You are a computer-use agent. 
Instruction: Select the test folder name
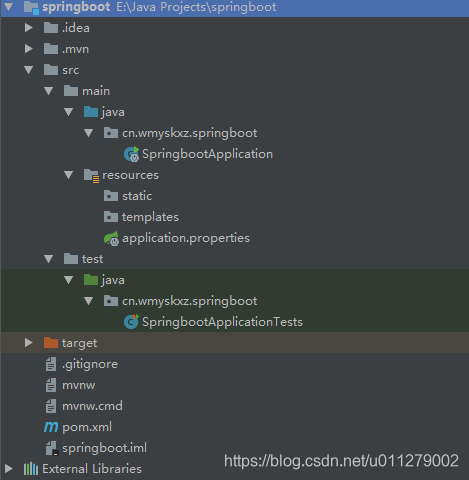point(93,259)
